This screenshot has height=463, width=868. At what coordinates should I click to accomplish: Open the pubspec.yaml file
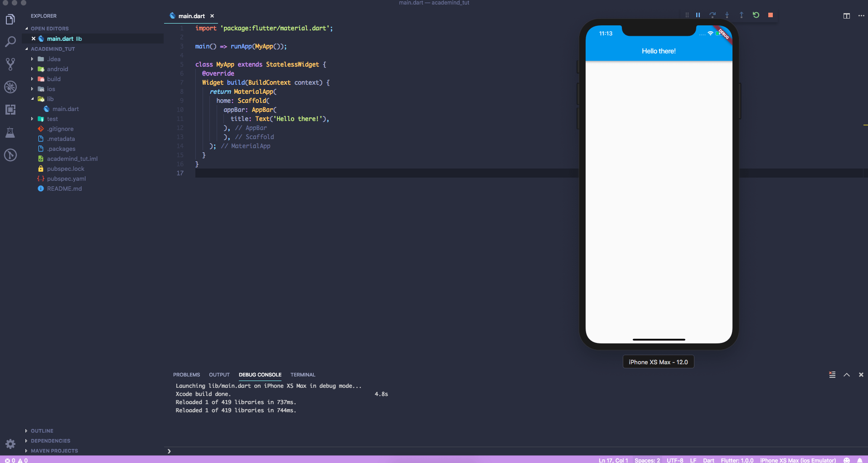[66, 178]
